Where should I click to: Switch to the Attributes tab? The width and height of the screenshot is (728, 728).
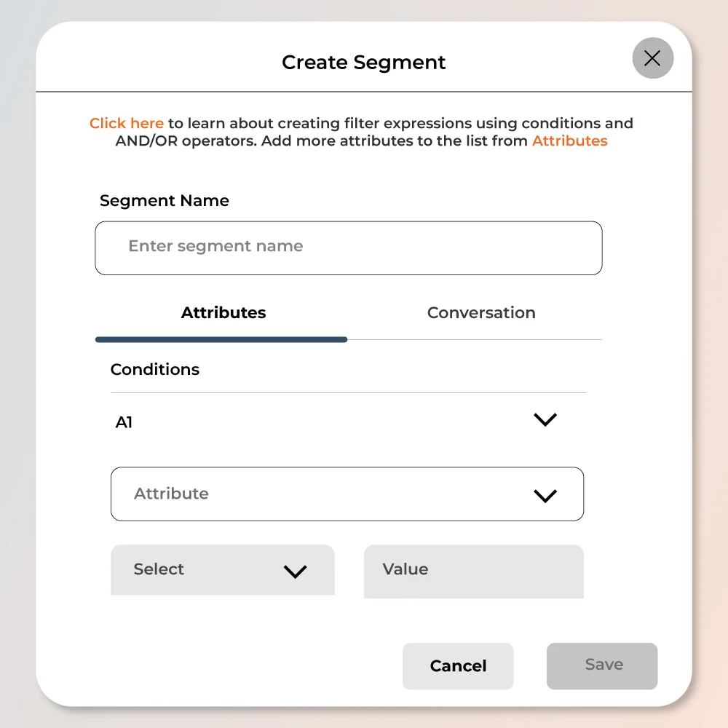(x=223, y=313)
